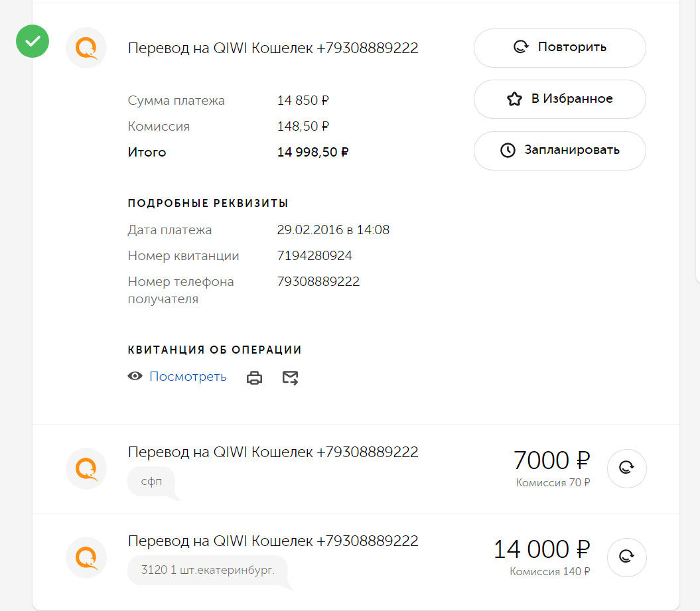Expand the 14 000 ₽ transfer row title
Viewport: 700px width, 611px height.
click(273, 541)
